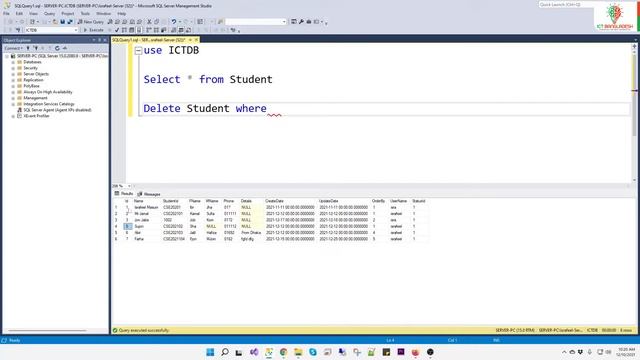Open Visual Studio from the taskbar
The width and height of the screenshot is (640, 360).
click(x=254, y=352)
